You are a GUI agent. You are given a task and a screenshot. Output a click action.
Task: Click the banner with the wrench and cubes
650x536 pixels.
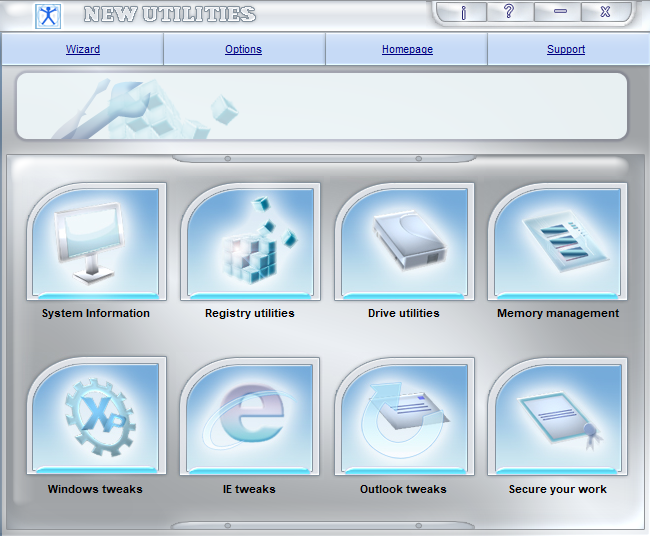click(x=322, y=106)
